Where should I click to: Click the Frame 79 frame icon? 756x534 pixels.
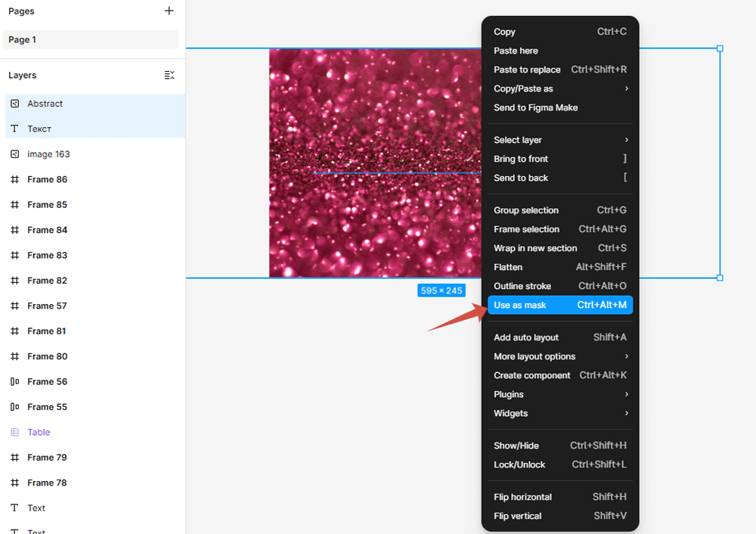click(x=15, y=458)
